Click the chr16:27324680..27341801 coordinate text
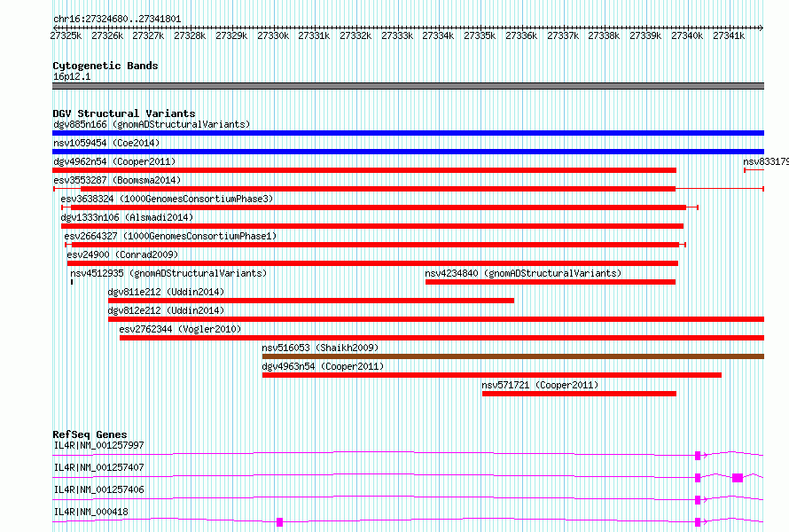789x532 pixels. 117,19
